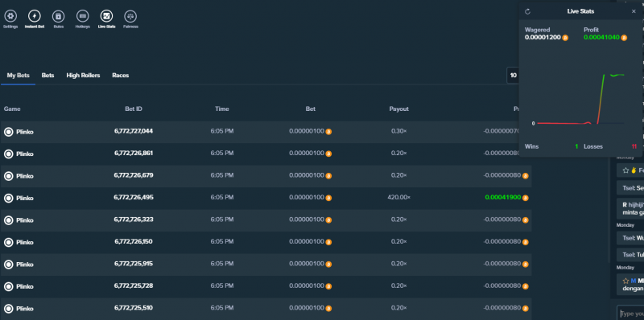Click the 0.30× payout value
This screenshot has width=644, height=320.
tap(398, 131)
